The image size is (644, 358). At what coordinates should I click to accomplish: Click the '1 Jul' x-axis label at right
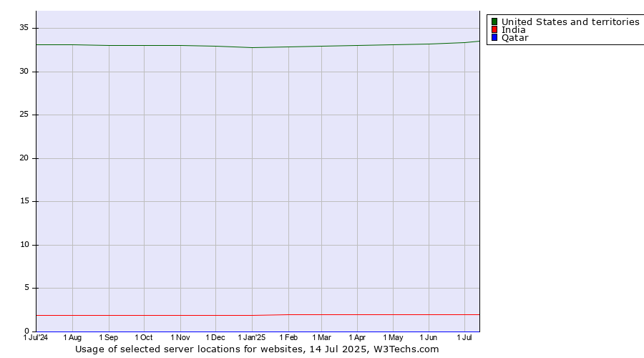click(464, 337)
